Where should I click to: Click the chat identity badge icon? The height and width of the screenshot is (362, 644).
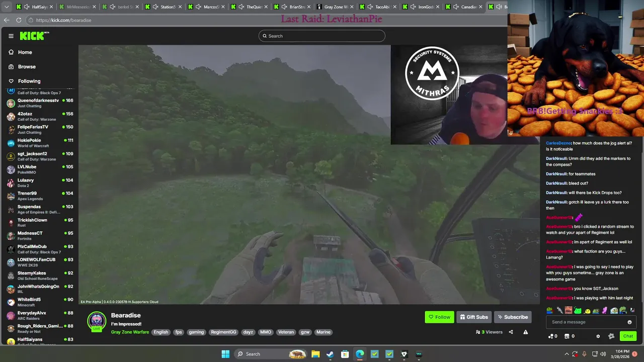pos(611,336)
